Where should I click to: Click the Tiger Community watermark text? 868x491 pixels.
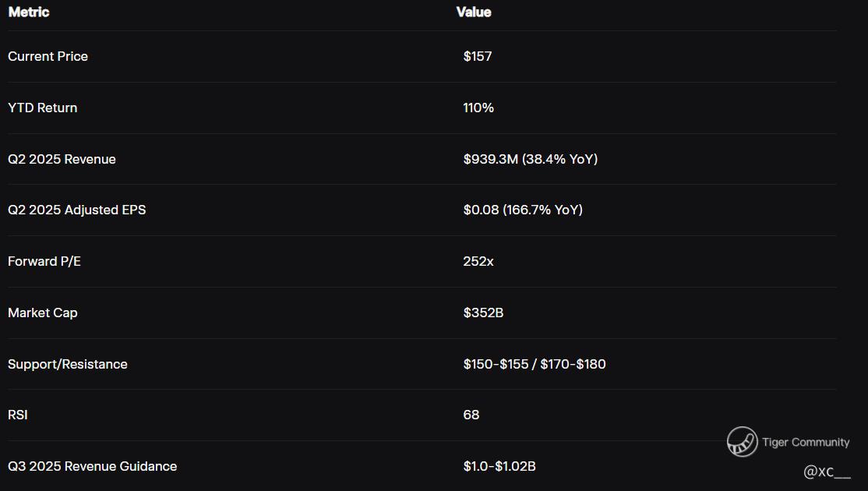click(x=806, y=442)
